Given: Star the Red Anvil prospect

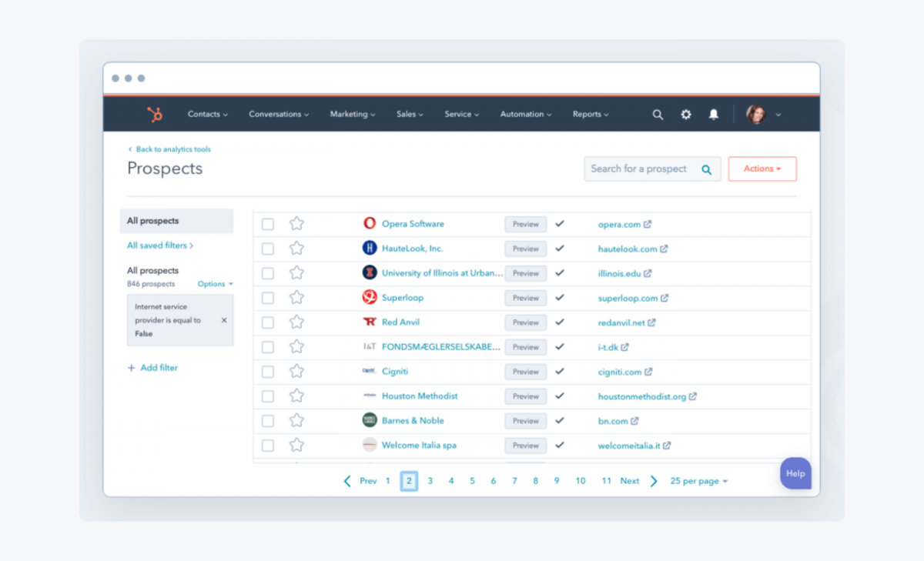Looking at the screenshot, I should (x=296, y=322).
